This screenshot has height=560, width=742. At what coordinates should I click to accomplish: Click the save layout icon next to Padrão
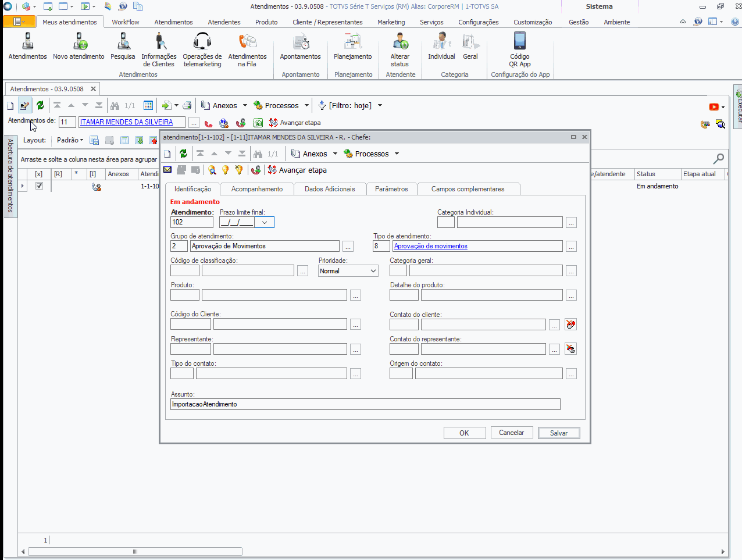coord(94,140)
